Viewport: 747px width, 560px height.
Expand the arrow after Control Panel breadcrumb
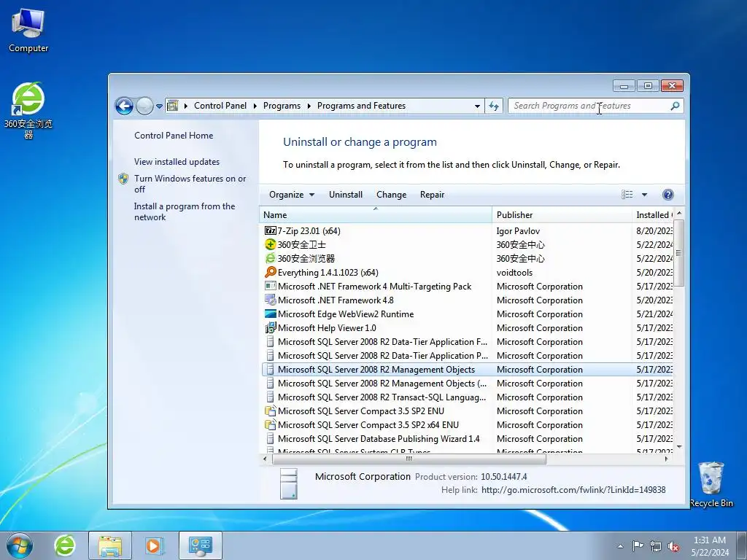pyautogui.click(x=255, y=106)
